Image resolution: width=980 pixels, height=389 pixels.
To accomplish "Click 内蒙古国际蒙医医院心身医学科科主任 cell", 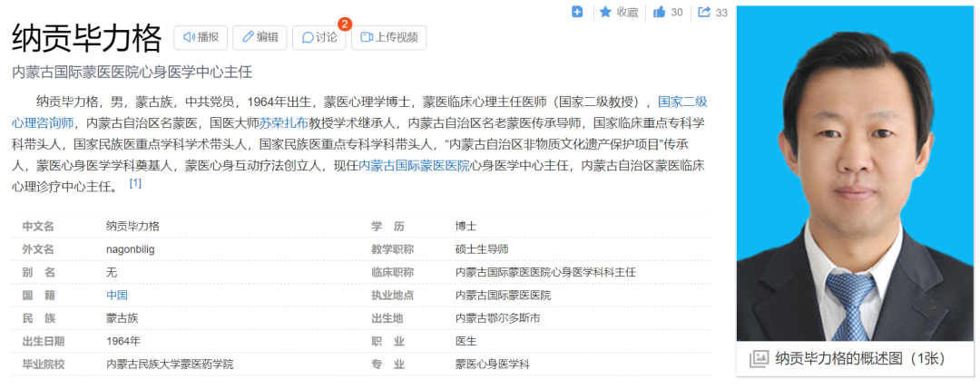I will coord(545,272).
